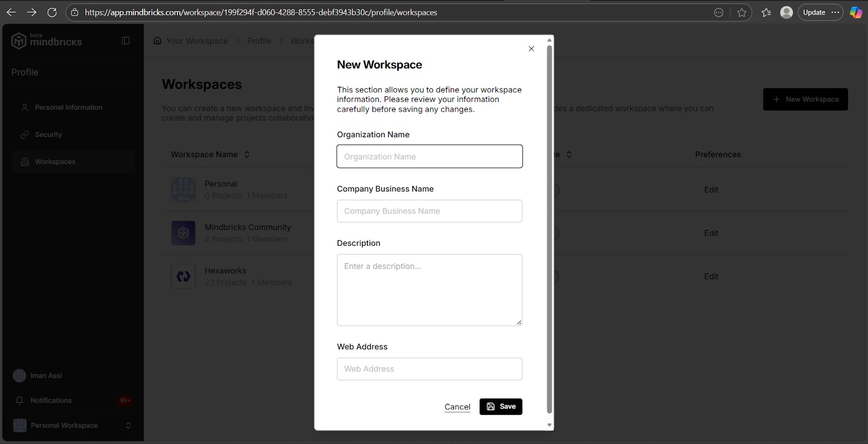The width and height of the screenshot is (868, 444).
Task: Click the browser refresh icon
Action: [52, 12]
